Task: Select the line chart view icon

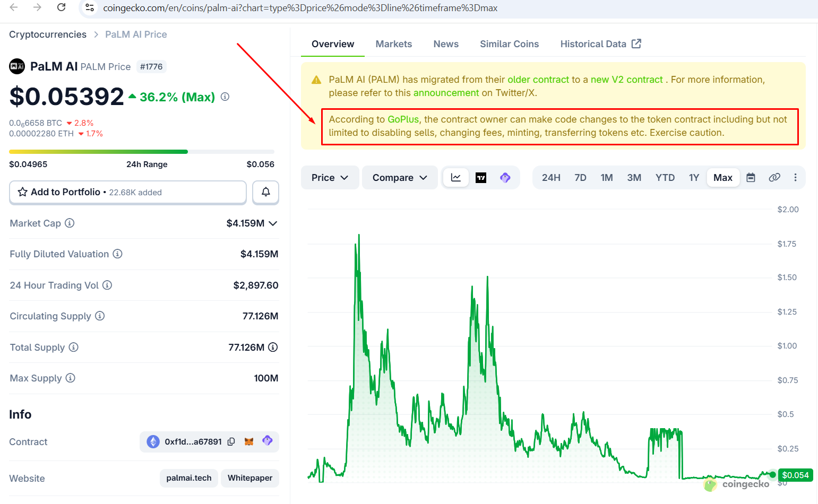Action: [x=456, y=178]
